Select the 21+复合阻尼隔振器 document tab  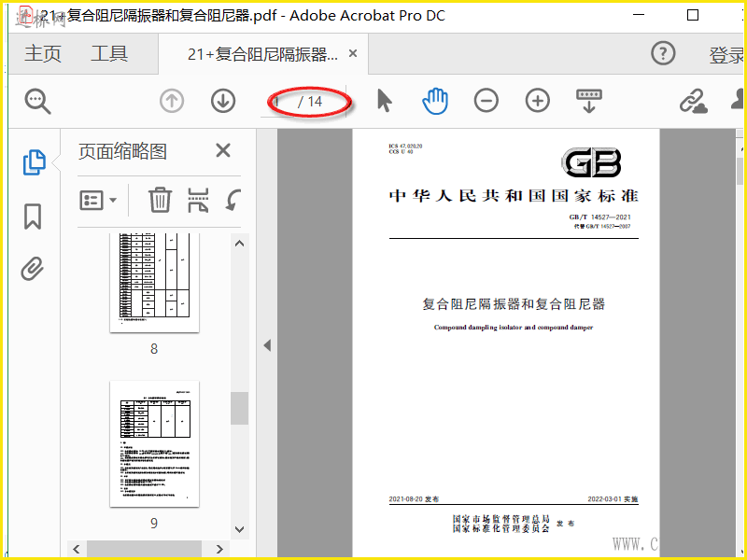click(263, 54)
